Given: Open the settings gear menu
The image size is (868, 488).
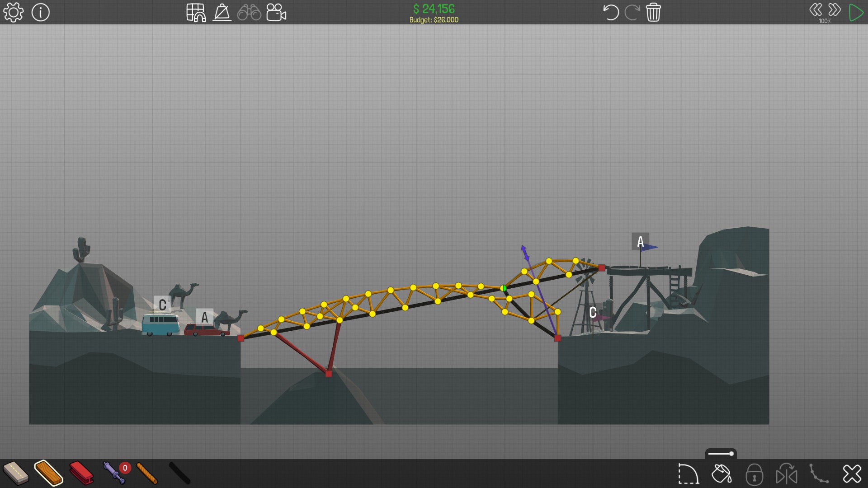Looking at the screenshot, I should pyautogui.click(x=13, y=12).
